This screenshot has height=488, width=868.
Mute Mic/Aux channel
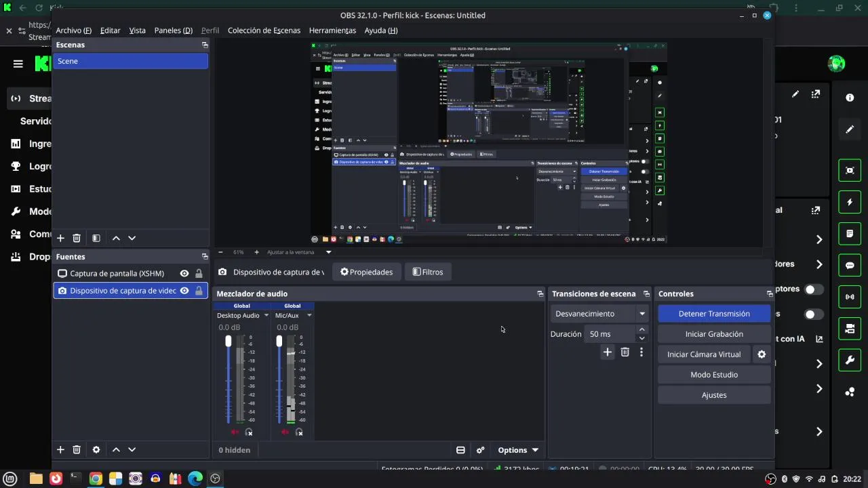tap(285, 432)
